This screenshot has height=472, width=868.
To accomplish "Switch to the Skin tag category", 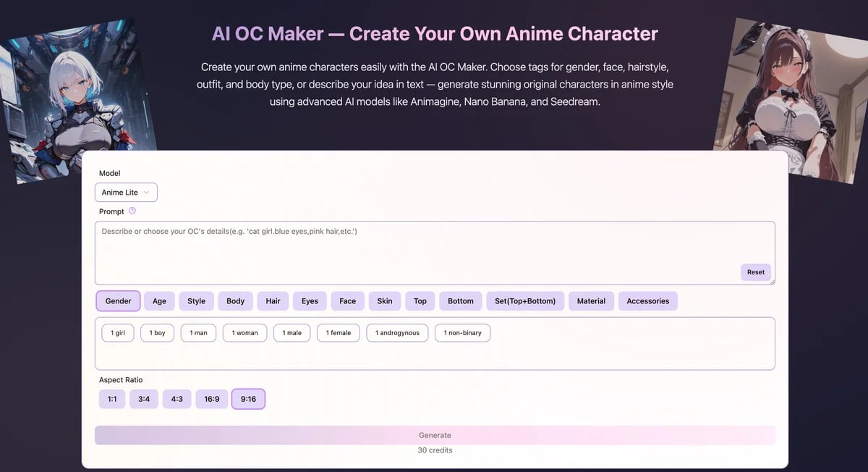I will click(x=384, y=300).
